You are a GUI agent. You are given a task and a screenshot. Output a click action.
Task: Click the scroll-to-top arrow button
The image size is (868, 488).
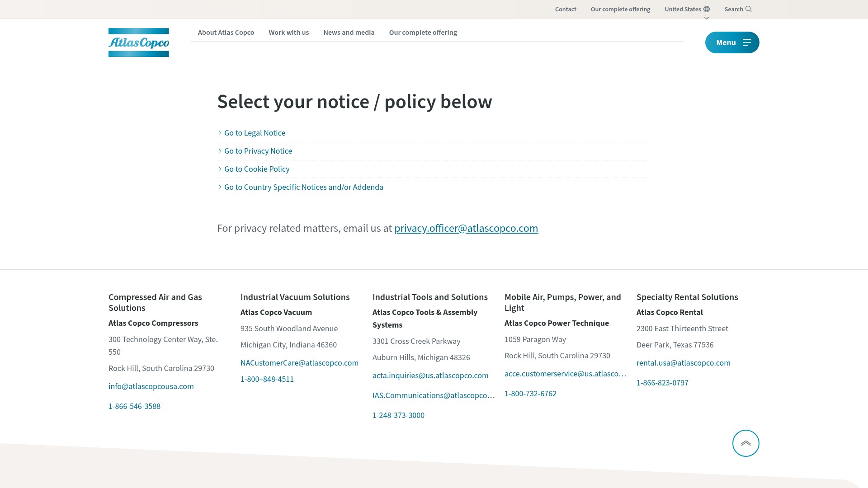point(746,443)
